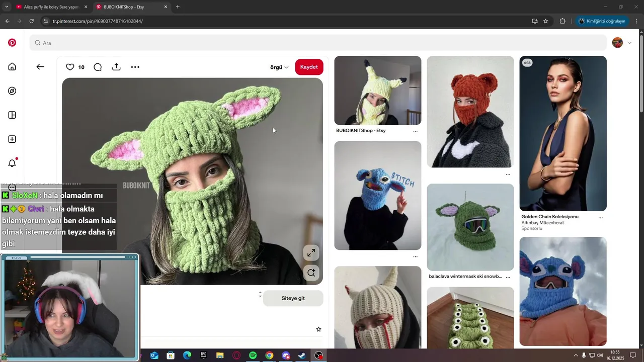Open Golden Chain Koleksiyonu sponsored link
644x362 pixels.
(x=550, y=217)
